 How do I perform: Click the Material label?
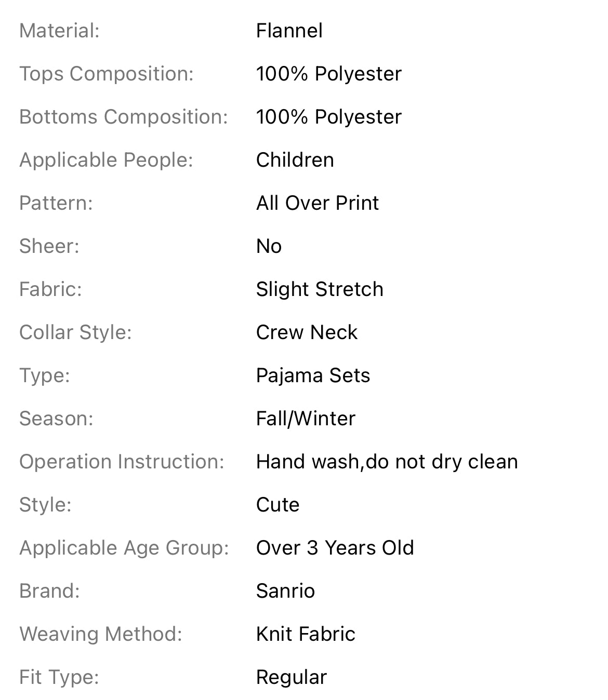click(59, 31)
